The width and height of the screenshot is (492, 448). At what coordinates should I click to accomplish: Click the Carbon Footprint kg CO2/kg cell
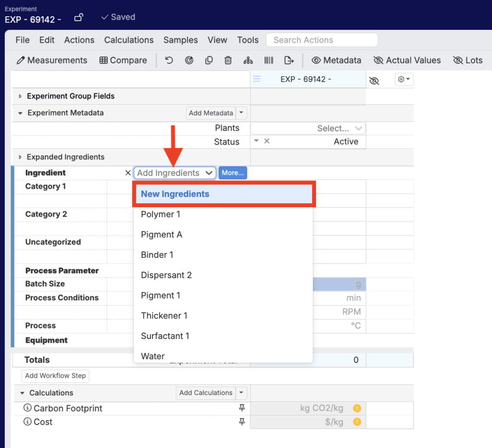pyautogui.click(x=308, y=408)
